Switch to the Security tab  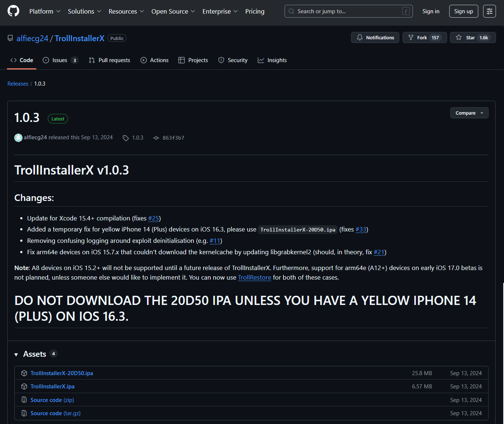[233, 60]
